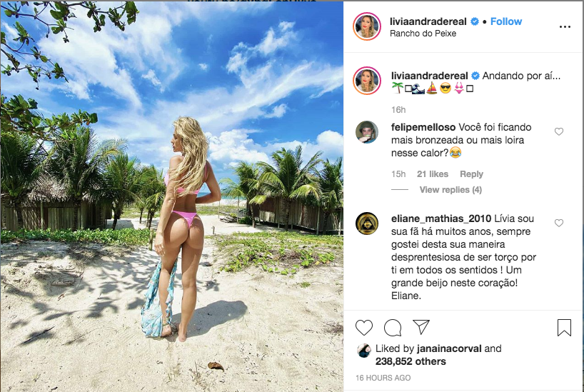This screenshot has width=584, height=392.
Task: Follow liviaandradereal
Action: pos(505,21)
